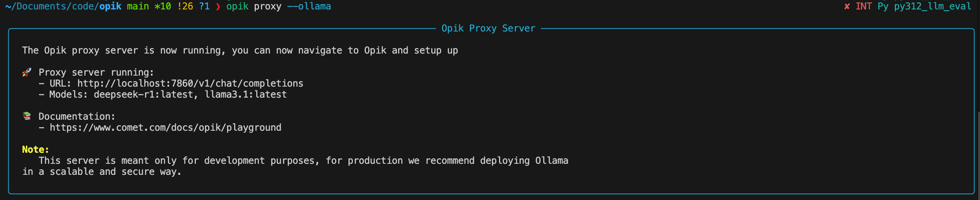Click the Opik Proxy Server panel title
The width and height of the screenshot is (980, 200).
488,28
